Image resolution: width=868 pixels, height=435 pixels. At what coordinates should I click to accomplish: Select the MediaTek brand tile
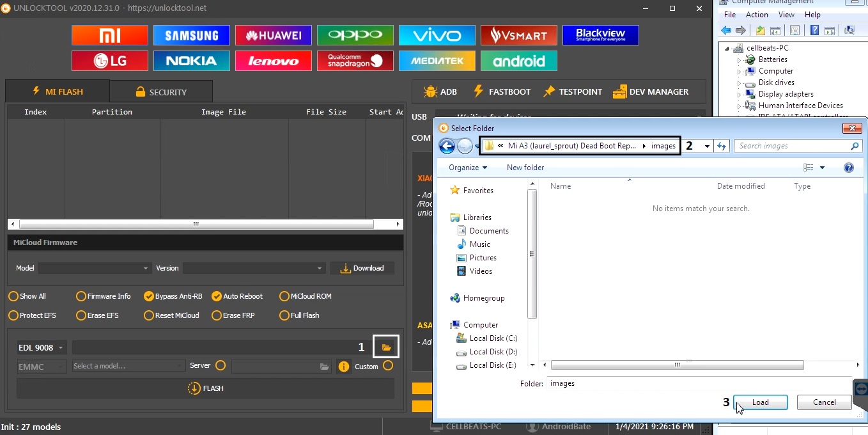point(437,61)
